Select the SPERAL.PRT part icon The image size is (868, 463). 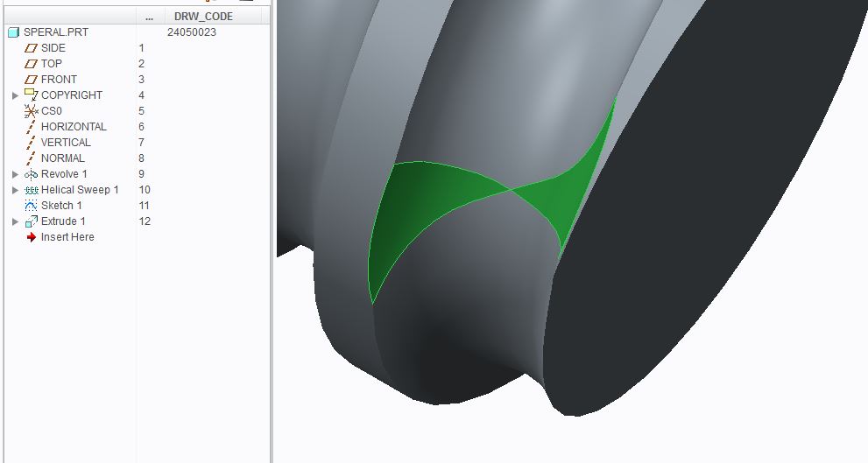[14, 32]
